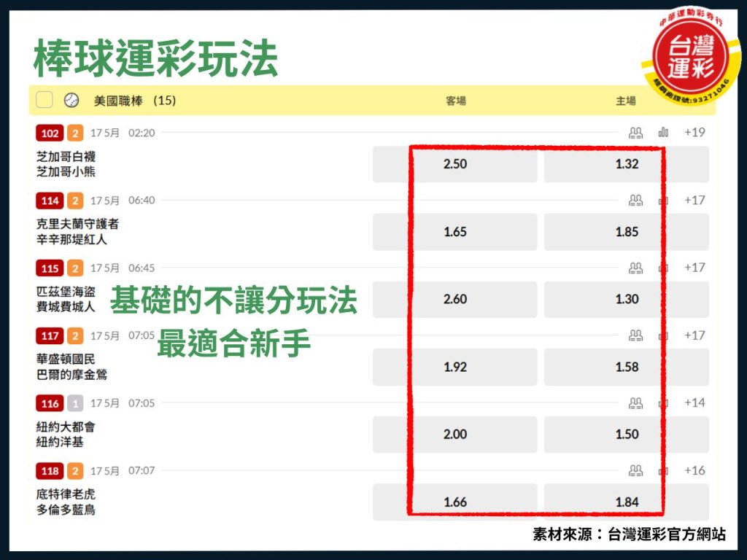
Task: Click the 芝加哥小熊 team name
Action: tap(66, 171)
